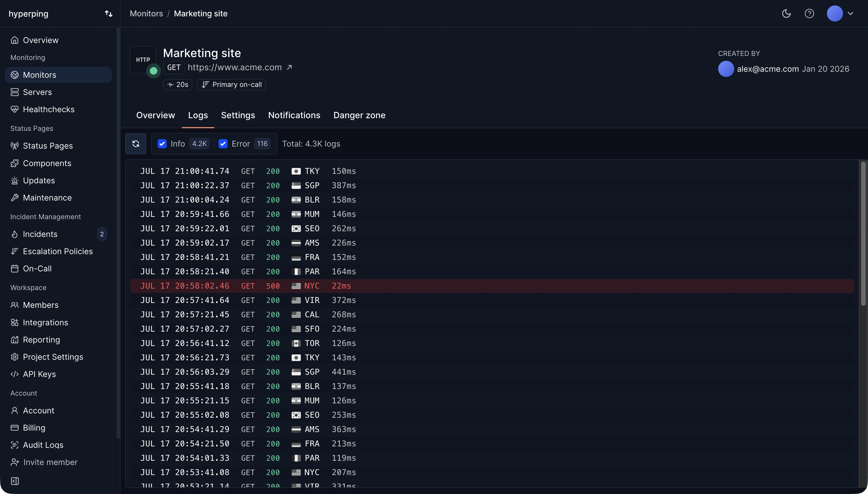Select the Logs tab
The width and height of the screenshot is (868, 494).
pyautogui.click(x=198, y=115)
